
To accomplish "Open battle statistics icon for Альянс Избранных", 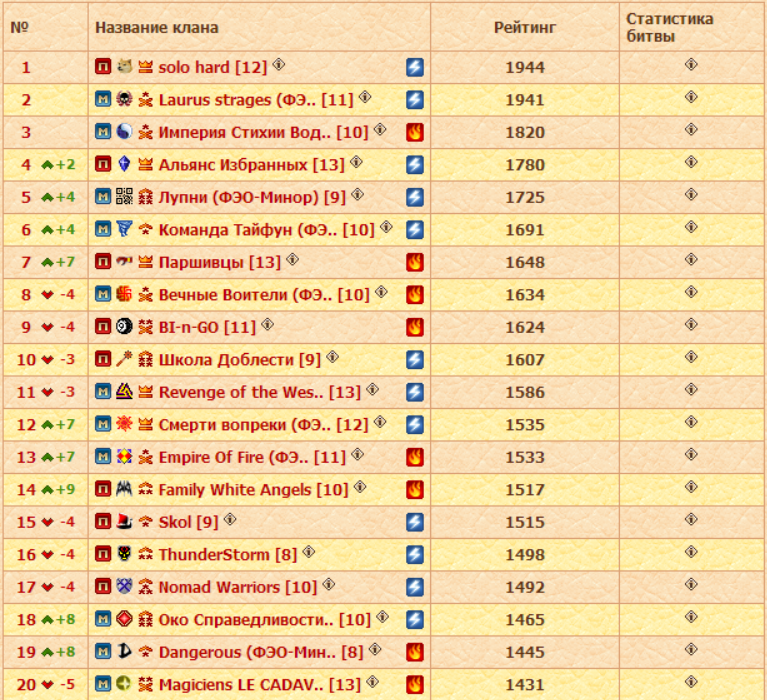I will point(691,162).
